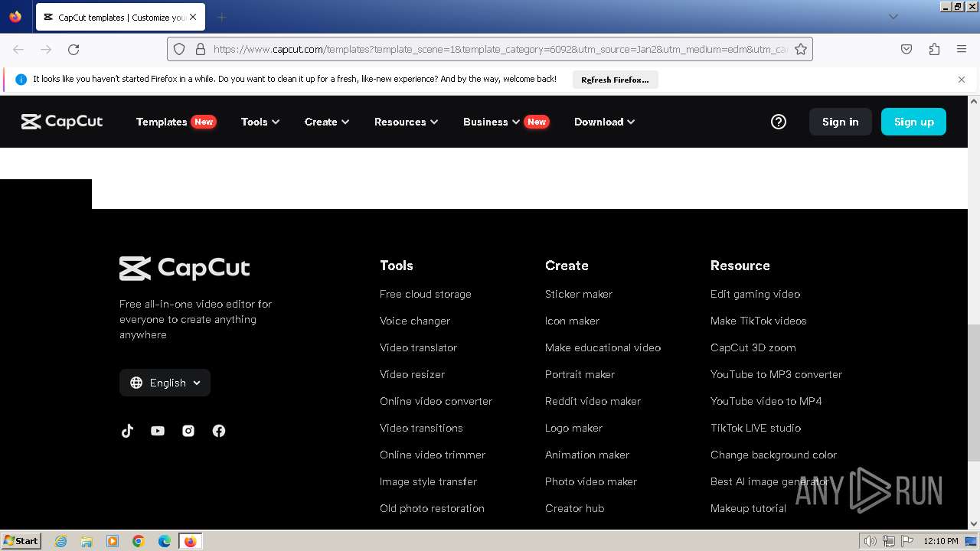Click the browser address bar URL
The height and width of the screenshot is (551, 980).
[500, 49]
